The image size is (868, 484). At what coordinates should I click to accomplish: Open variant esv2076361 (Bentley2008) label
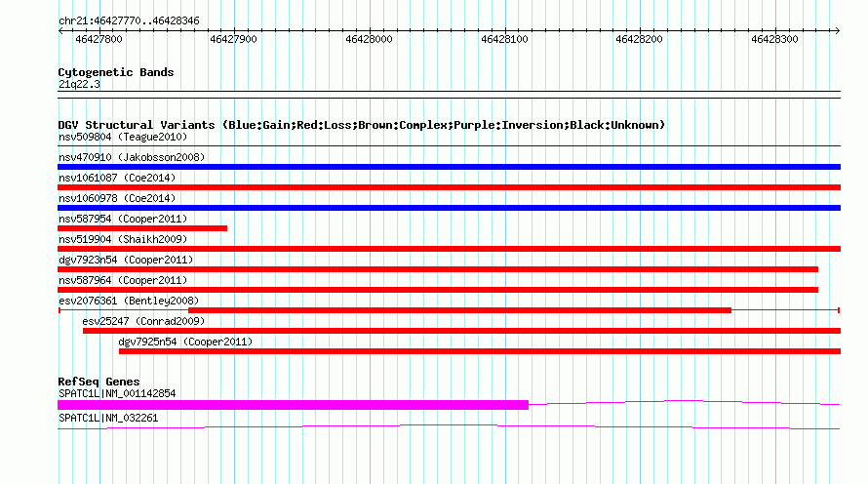[x=129, y=301]
